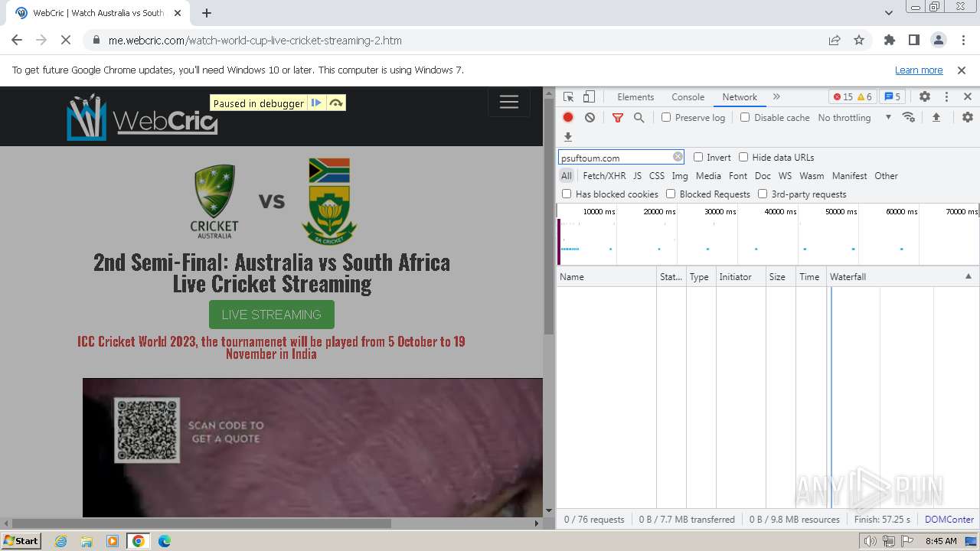Filter requests by CSS type
The height and width of the screenshot is (551, 980).
coord(657,175)
